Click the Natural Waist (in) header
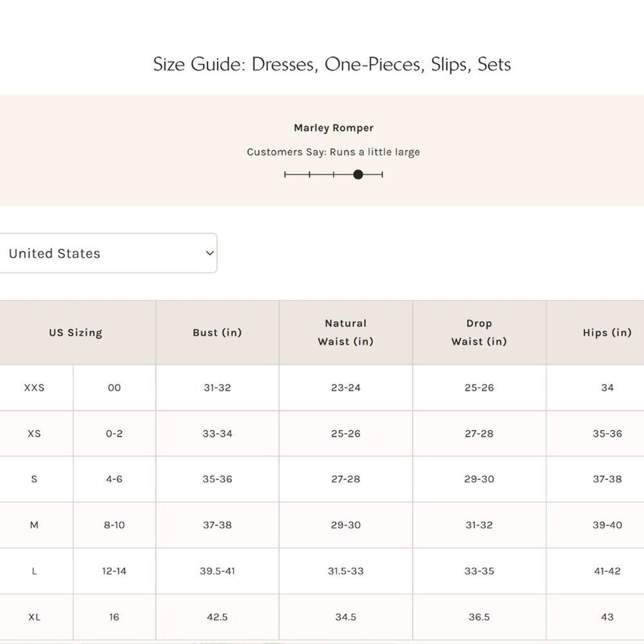The height and width of the screenshot is (644, 644). (x=345, y=332)
